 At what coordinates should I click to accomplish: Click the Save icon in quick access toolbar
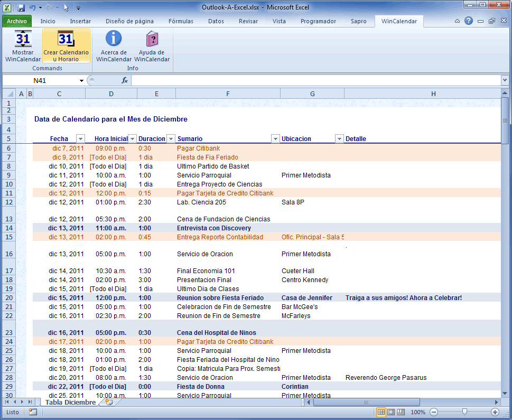pyautogui.click(x=21, y=8)
